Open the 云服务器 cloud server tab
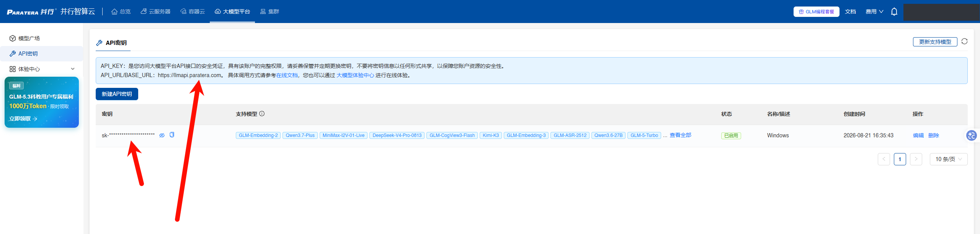Screen dimensions: 980x234 point(155,12)
